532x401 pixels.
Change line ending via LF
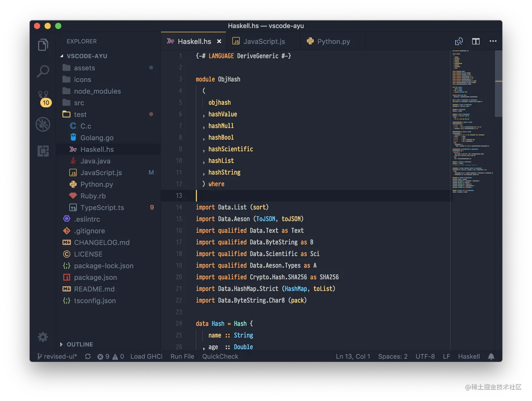click(x=446, y=356)
